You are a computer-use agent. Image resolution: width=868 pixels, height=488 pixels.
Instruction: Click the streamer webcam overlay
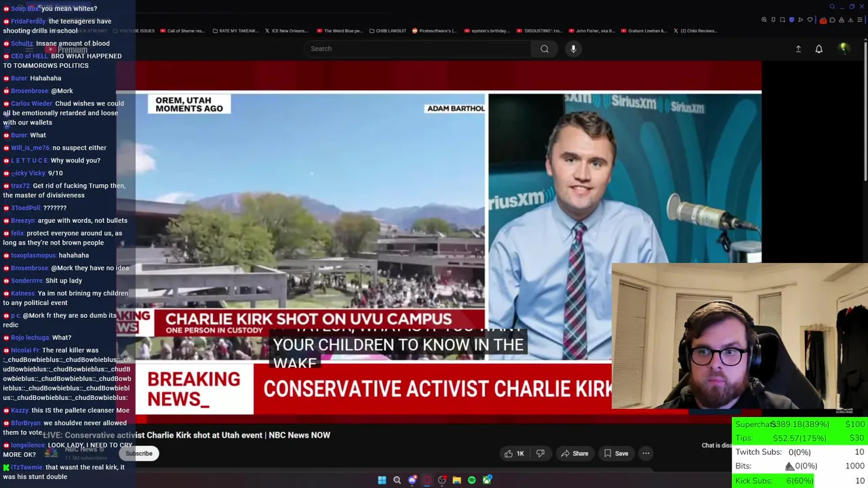739,337
